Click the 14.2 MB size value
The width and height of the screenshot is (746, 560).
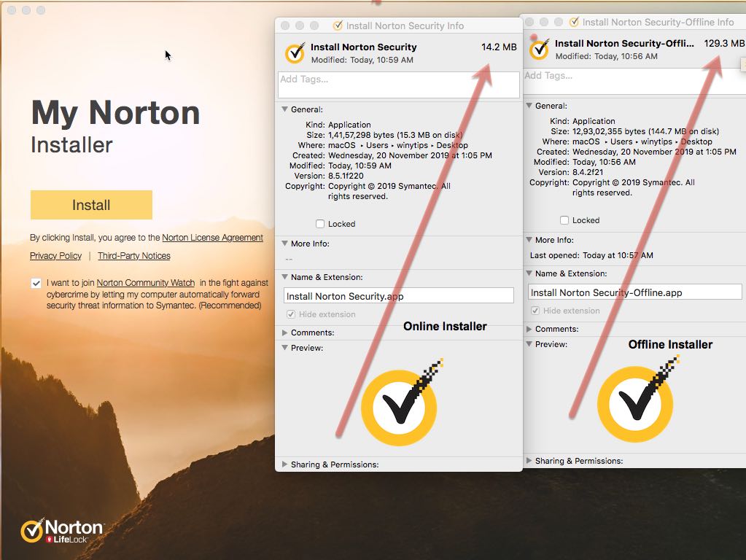[x=499, y=47]
